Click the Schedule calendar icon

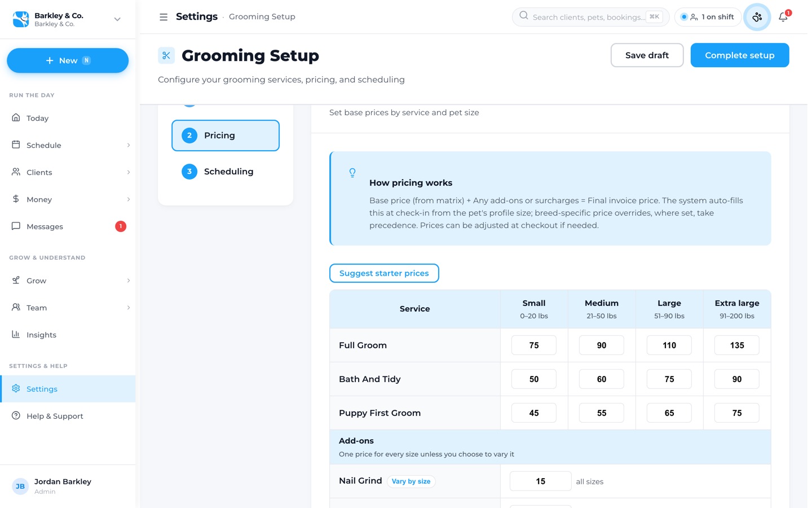click(16, 145)
